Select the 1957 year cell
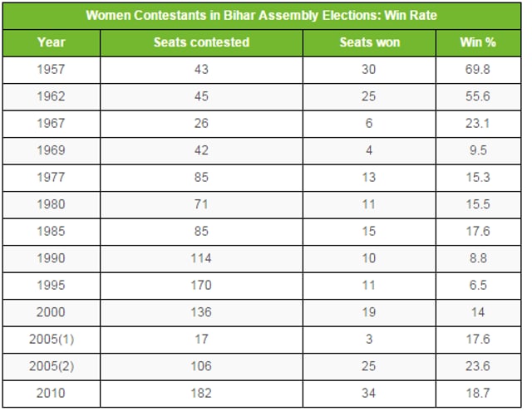Screen dimensions: 532x411 52,69
